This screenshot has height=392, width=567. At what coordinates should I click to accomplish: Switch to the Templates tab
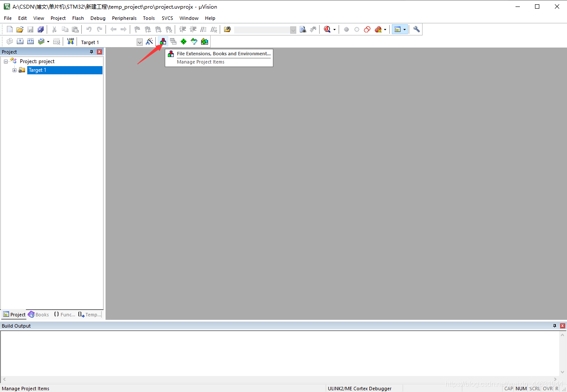90,315
